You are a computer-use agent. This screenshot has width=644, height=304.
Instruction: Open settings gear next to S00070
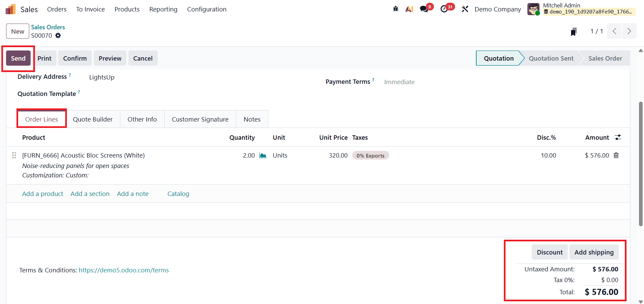(58, 35)
